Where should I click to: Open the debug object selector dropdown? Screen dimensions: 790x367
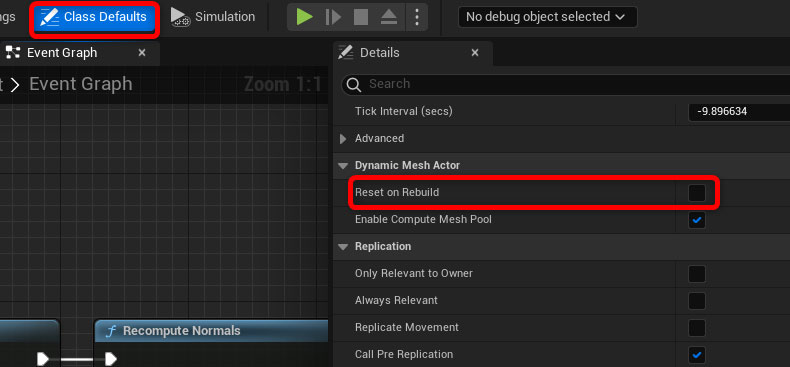pyautogui.click(x=547, y=17)
